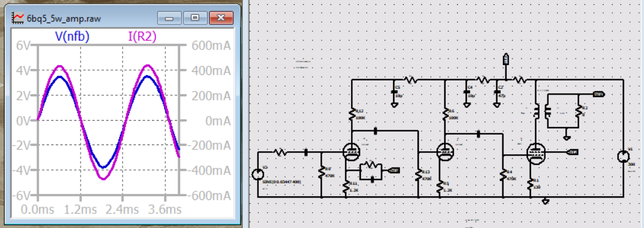This screenshot has height=228, width=644.
Task: Click the waveform window title bar icon
Action: [x=18, y=18]
